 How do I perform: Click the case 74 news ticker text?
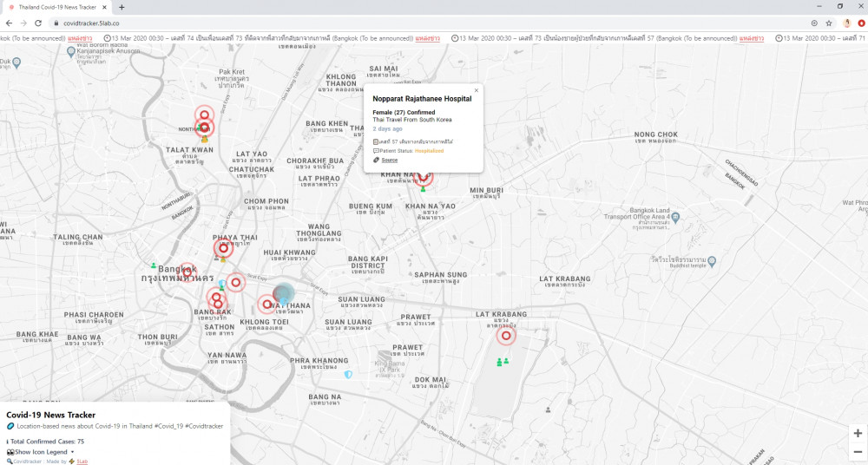point(262,38)
